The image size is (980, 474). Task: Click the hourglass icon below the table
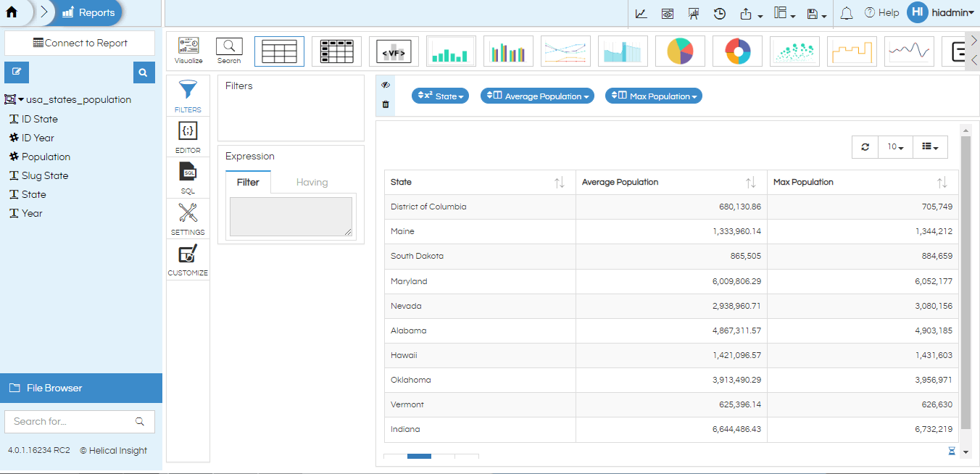coord(952,451)
